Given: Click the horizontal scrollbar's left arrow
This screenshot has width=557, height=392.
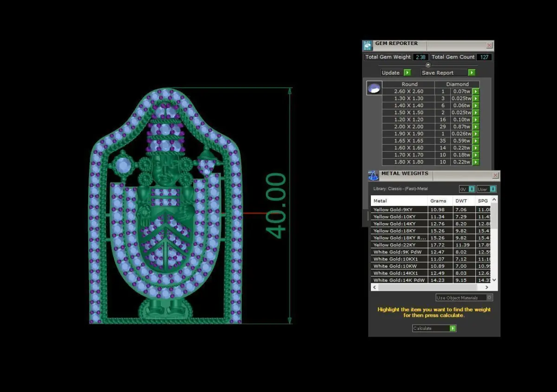Looking at the screenshot, I should click(x=375, y=288).
